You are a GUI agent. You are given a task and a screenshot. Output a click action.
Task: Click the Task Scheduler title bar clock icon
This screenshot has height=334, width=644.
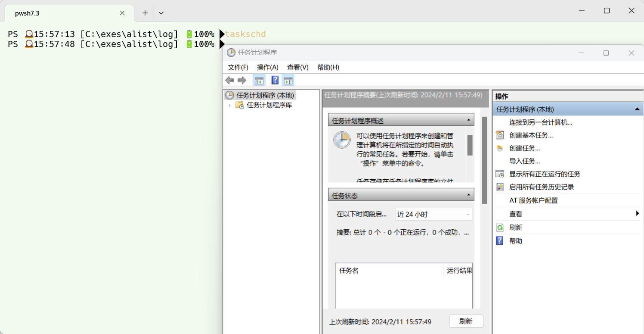point(231,53)
